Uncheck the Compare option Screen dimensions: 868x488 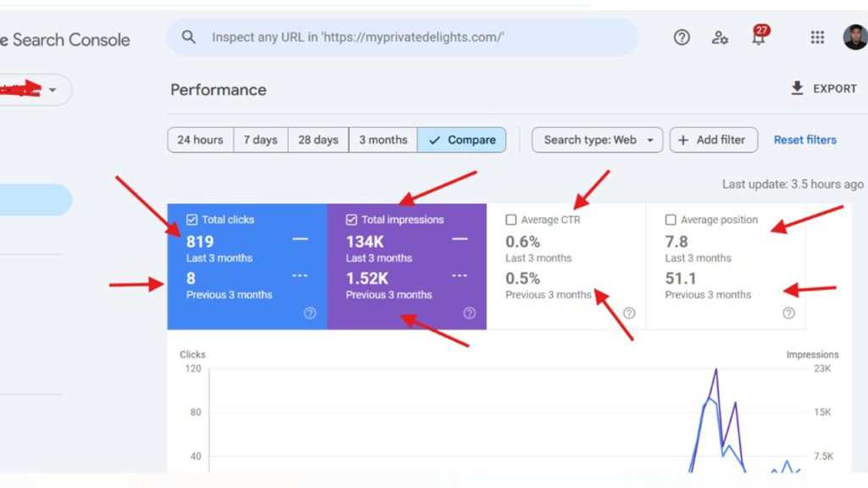tap(462, 140)
